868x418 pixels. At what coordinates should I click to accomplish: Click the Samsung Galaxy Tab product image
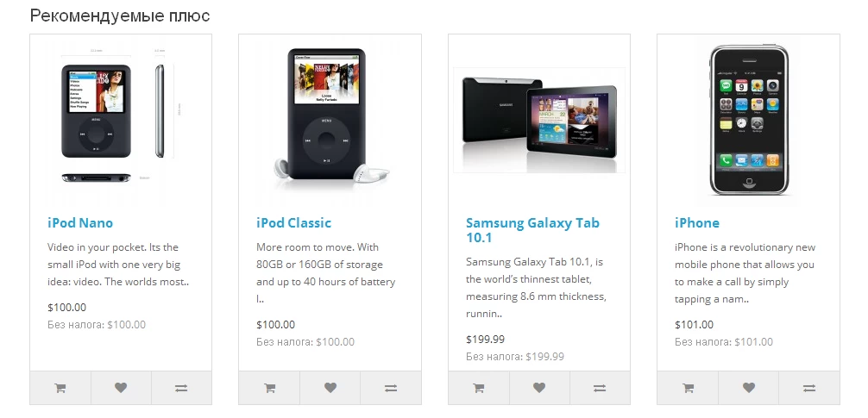(539, 121)
